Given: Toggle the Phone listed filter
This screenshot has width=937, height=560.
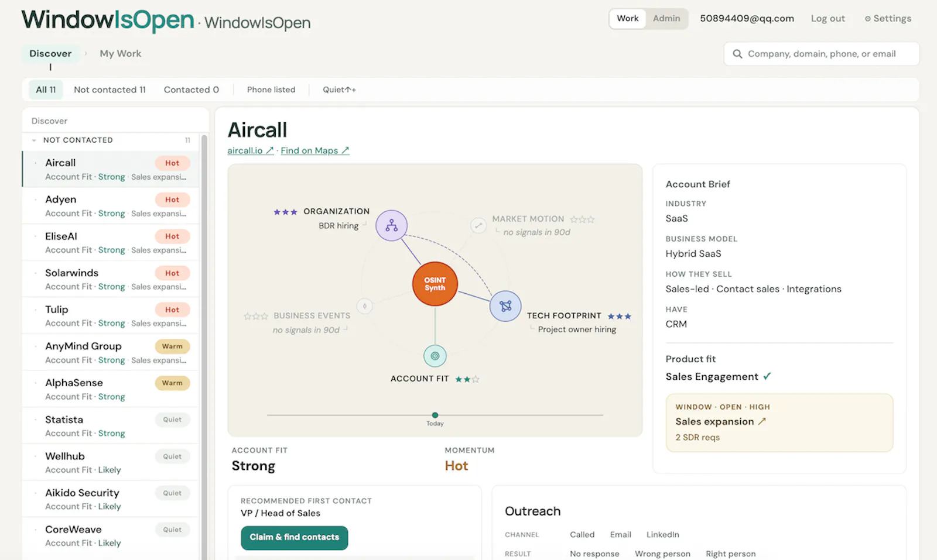Looking at the screenshot, I should tap(271, 90).
